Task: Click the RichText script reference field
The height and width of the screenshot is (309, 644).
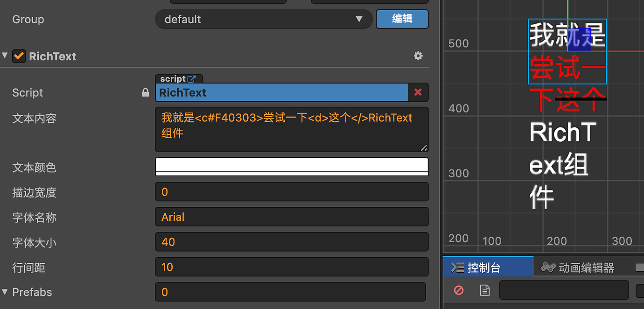Action: click(282, 92)
